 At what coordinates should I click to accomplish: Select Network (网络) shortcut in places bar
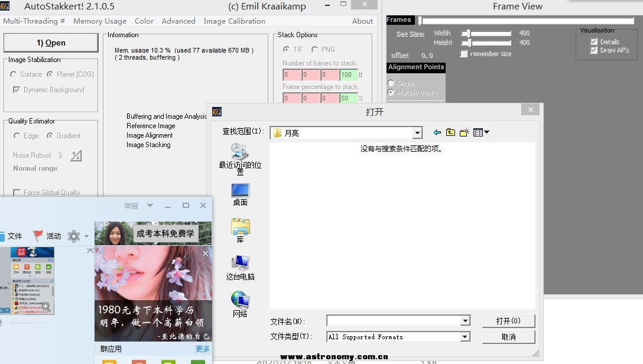(241, 304)
